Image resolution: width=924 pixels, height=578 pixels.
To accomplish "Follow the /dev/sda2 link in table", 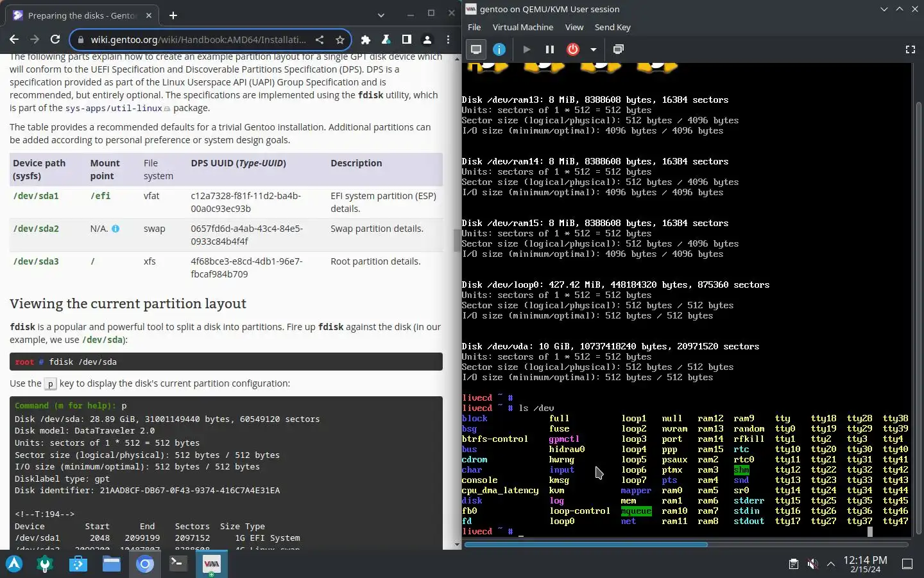I will click(36, 229).
